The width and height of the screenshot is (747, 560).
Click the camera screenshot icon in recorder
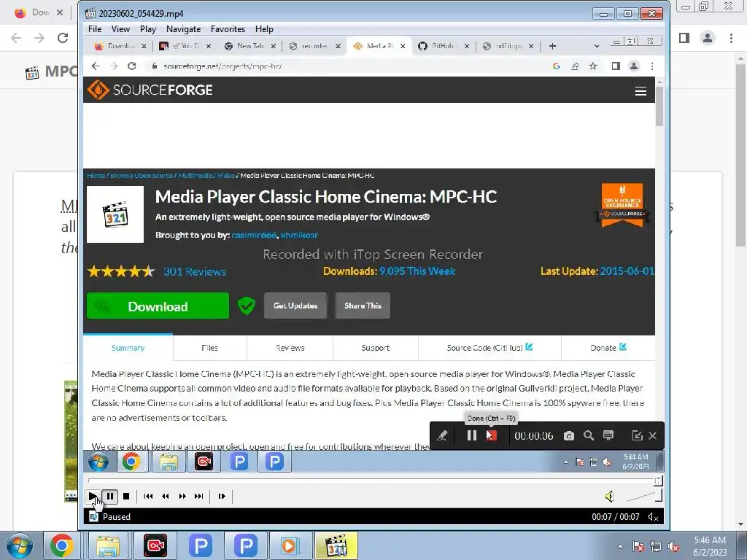pos(569,436)
